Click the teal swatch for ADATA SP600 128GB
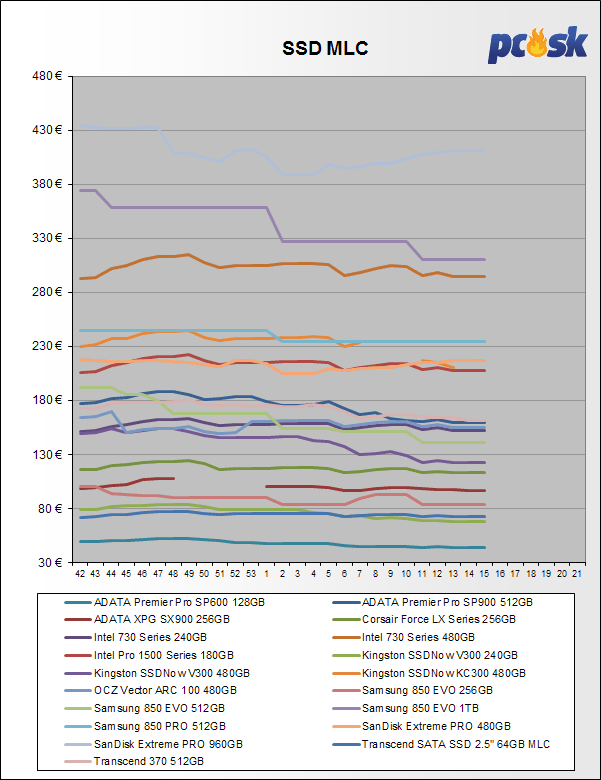Screen dimensions: 601x780 (x=78, y=603)
